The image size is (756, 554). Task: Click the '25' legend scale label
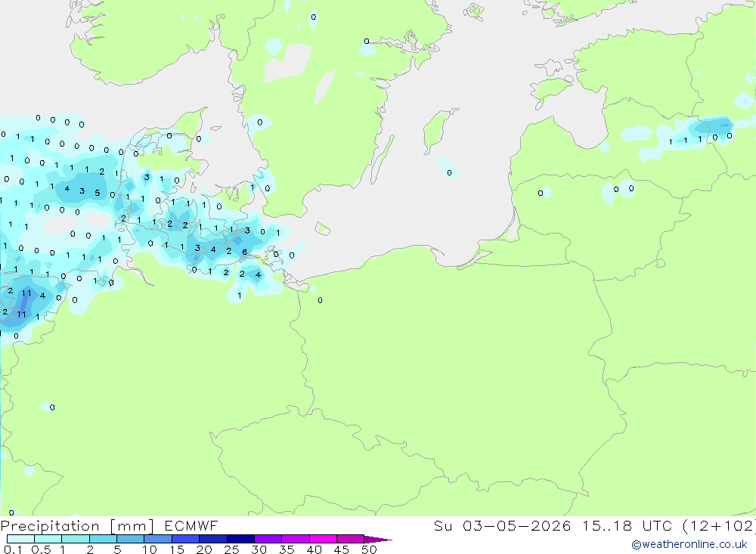(232, 549)
